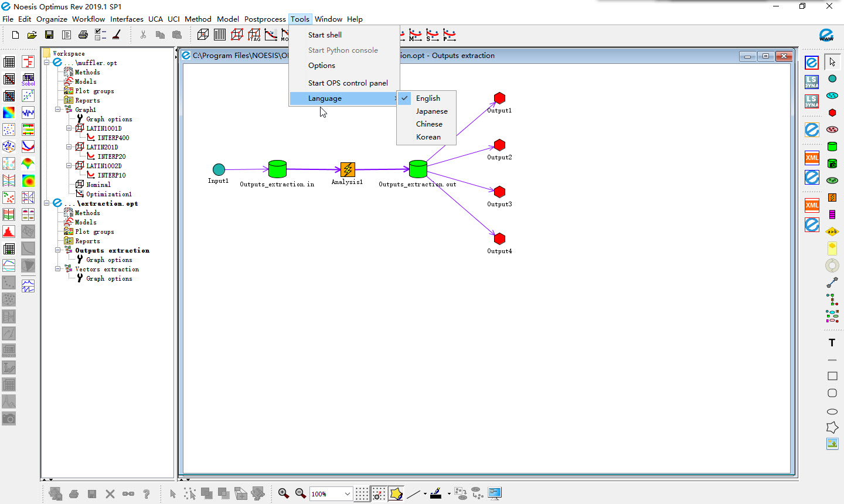Open the Workflow menu
Viewport: 844px width, 504px height.
(x=89, y=19)
